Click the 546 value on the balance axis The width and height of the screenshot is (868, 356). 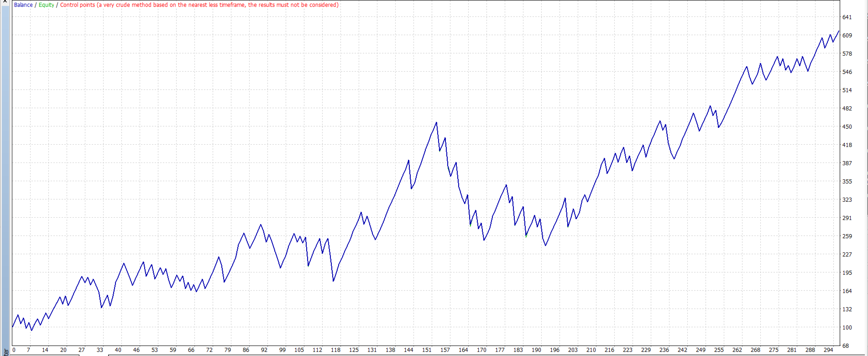click(x=847, y=72)
